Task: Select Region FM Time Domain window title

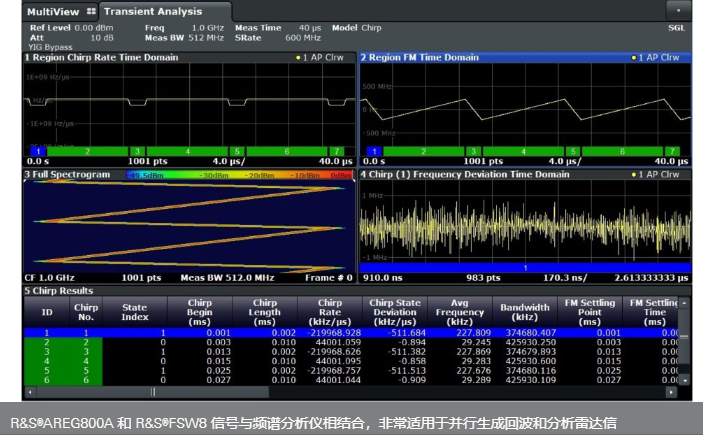Action: click(x=420, y=57)
